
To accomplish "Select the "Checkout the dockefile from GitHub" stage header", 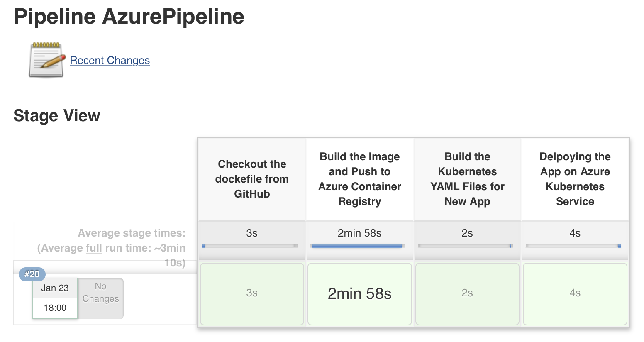I will coord(251,178).
